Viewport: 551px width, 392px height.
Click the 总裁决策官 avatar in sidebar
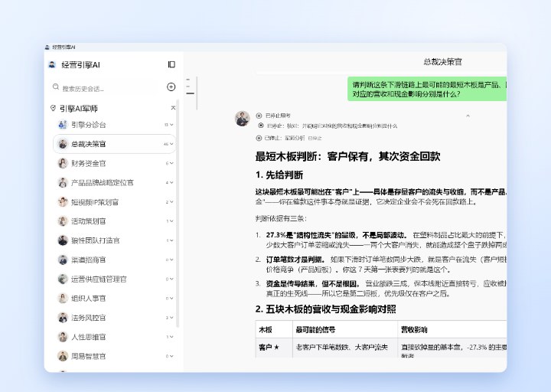pos(63,144)
